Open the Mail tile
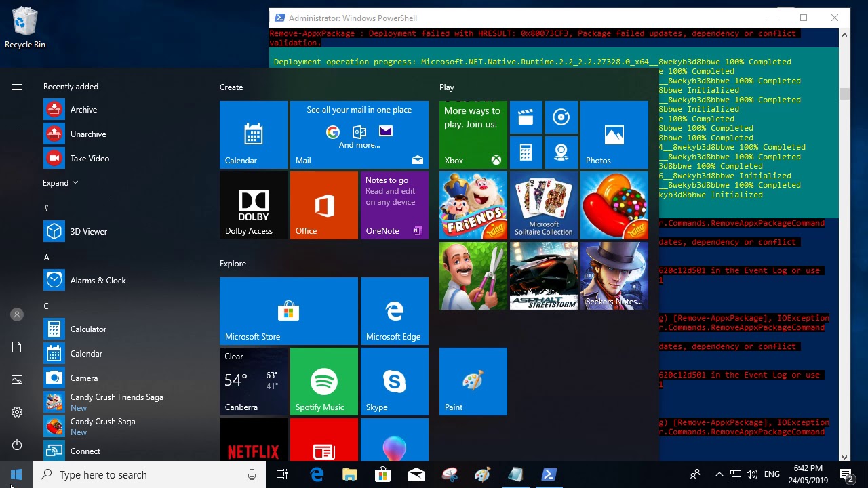The image size is (868, 488). pyautogui.click(x=359, y=135)
